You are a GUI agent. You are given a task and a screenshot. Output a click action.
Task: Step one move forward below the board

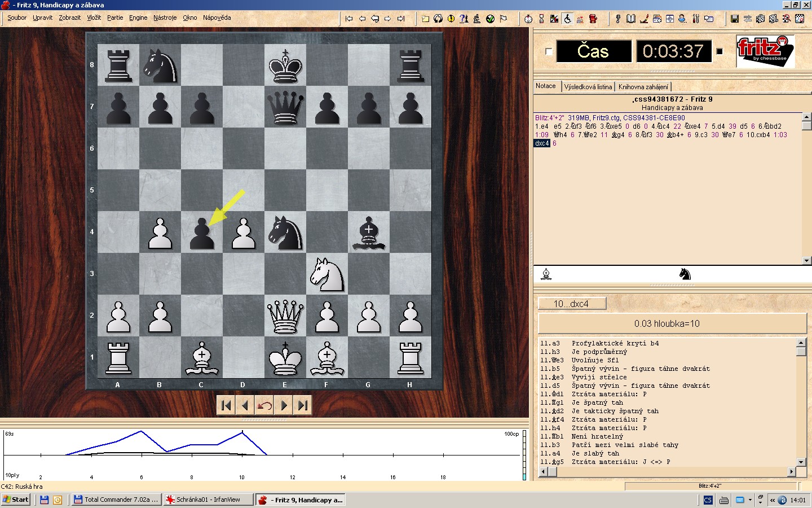(284, 405)
